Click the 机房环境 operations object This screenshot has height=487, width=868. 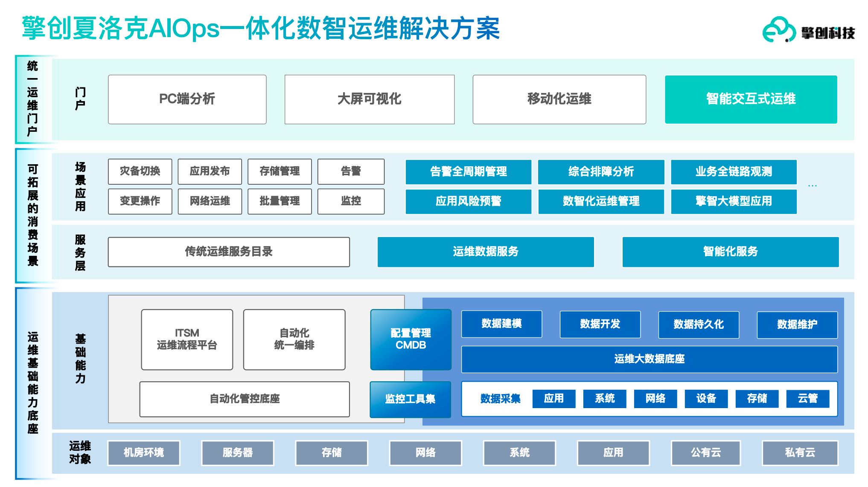[144, 453]
